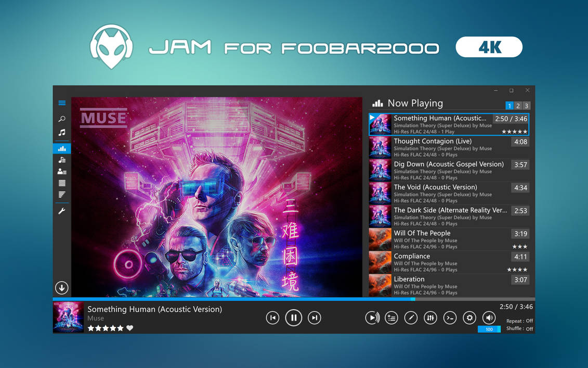Pause the currently playing track

click(x=293, y=318)
